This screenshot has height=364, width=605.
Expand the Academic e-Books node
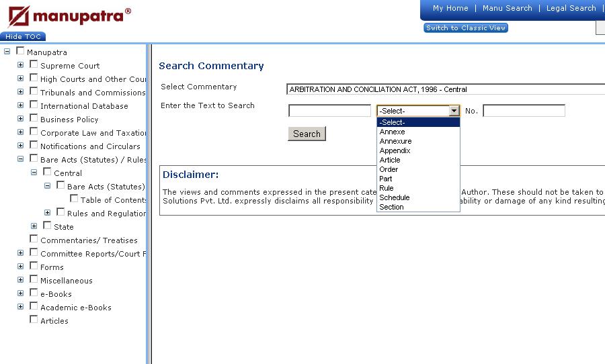[x=20, y=306]
